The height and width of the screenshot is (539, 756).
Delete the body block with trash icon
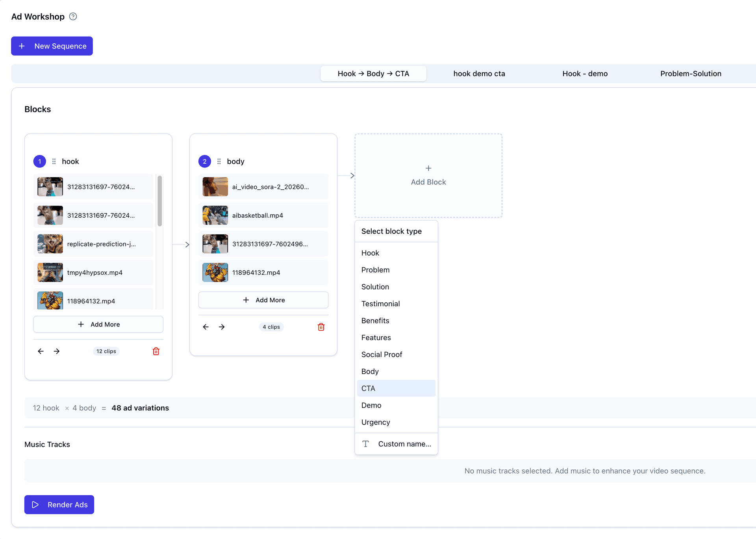(x=321, y=327)
